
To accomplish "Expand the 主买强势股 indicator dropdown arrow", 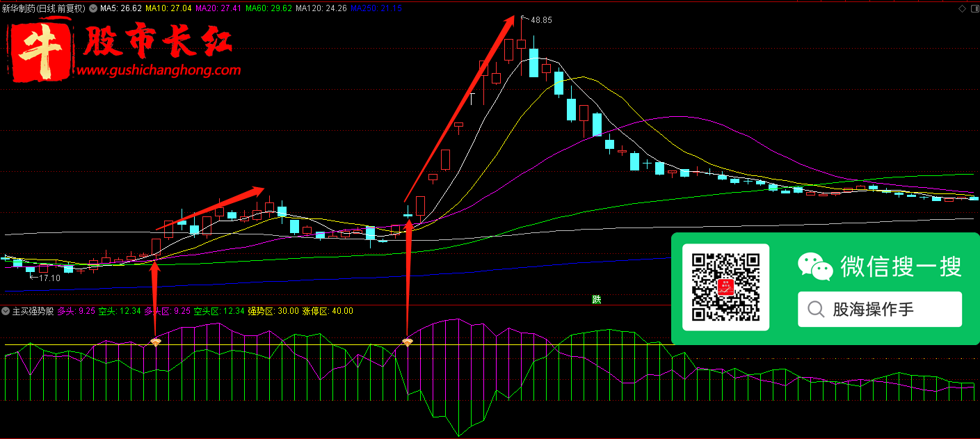I will click(6, 311).
